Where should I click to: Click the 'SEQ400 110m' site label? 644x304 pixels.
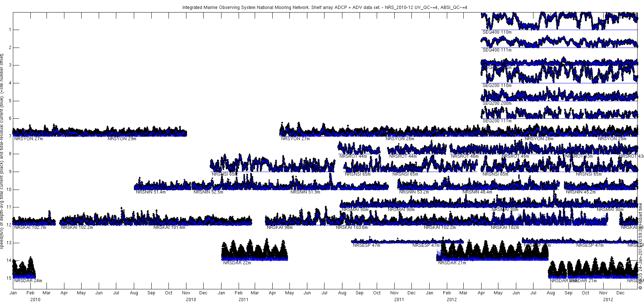pyautogui.click(x=497, y=32)
